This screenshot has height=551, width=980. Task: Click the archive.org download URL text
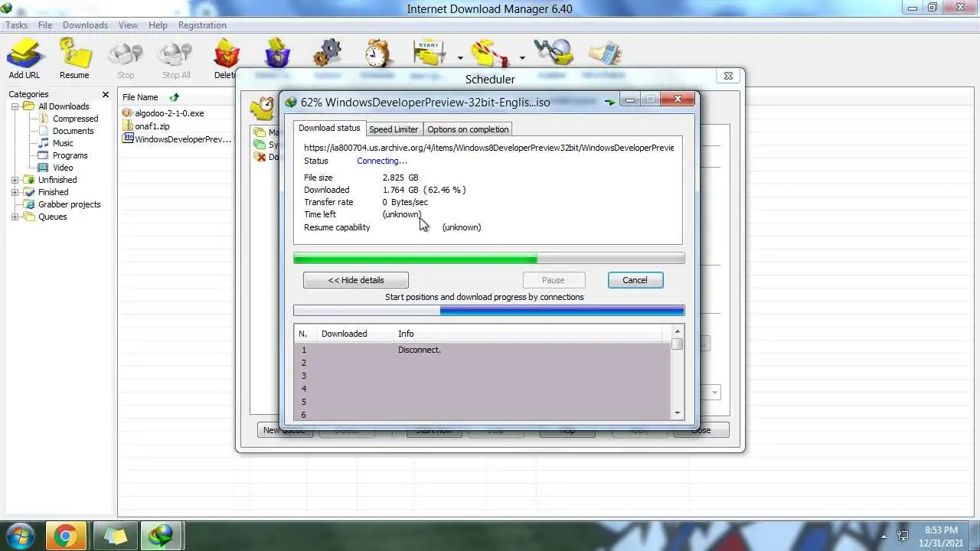coord(488,148)
